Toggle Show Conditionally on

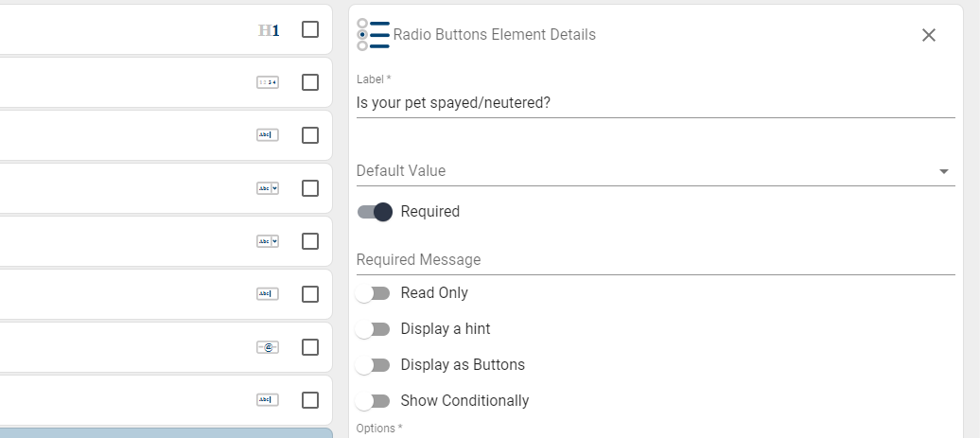tap(373, 400)
